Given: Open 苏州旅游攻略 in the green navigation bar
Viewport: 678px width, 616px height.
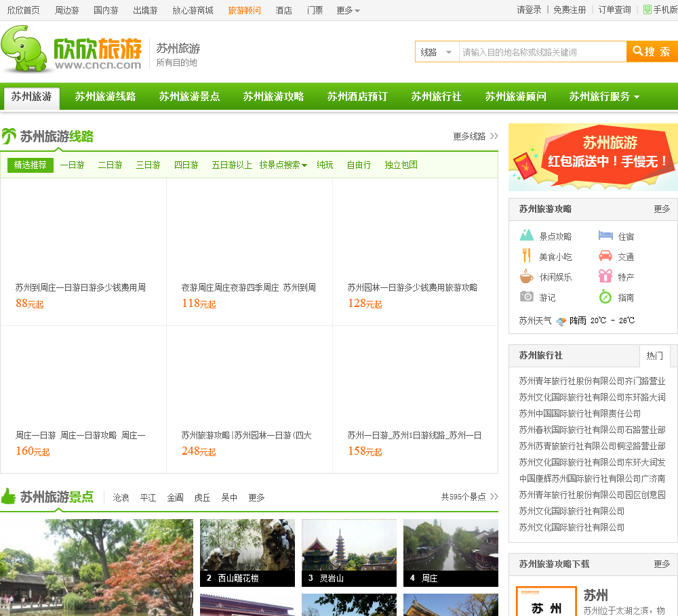Looking at the screenshot, I should click(273, 96).
